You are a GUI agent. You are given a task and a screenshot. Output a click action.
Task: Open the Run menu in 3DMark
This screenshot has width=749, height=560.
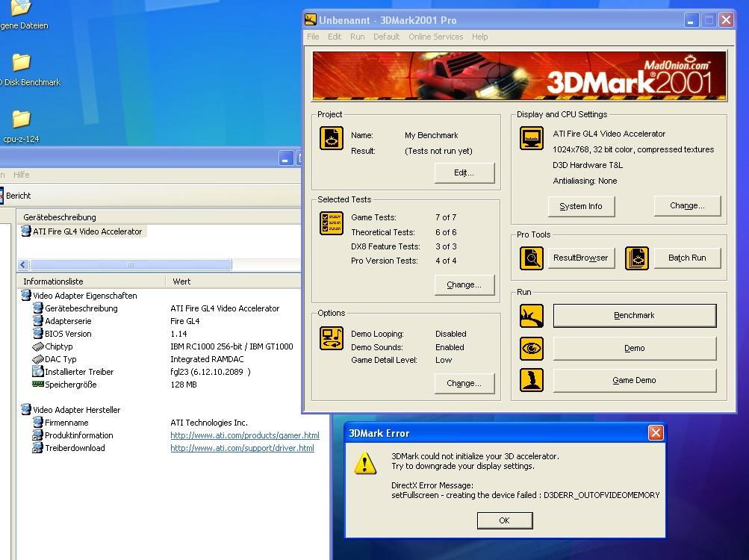(357, 37)
